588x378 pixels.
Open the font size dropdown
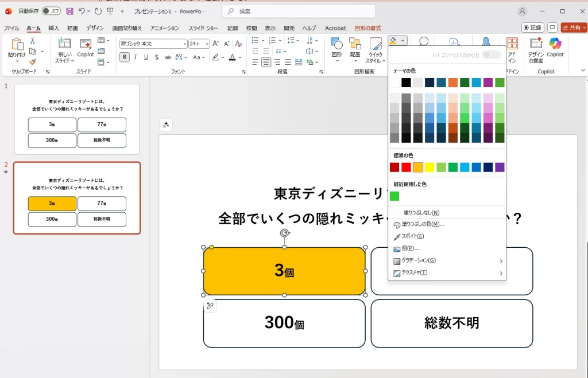point(206,44)
